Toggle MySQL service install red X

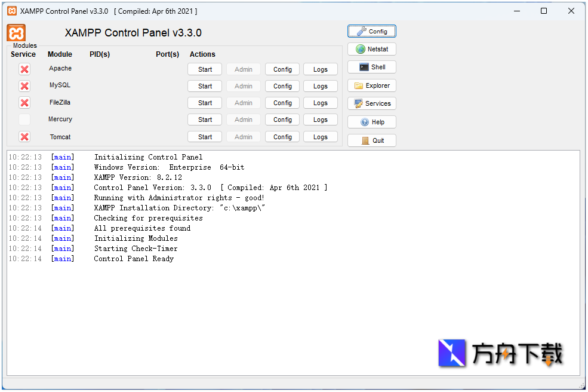tap(24, 86)
